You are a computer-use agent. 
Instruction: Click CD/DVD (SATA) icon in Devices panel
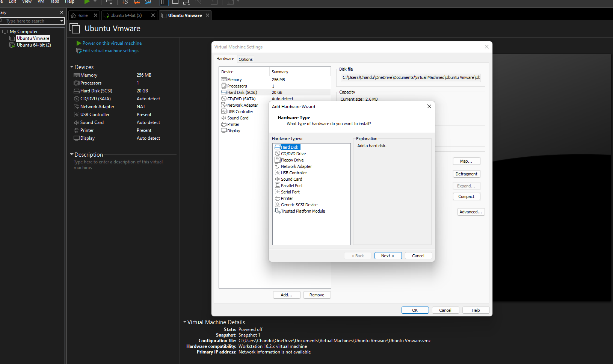pos(77,99)
